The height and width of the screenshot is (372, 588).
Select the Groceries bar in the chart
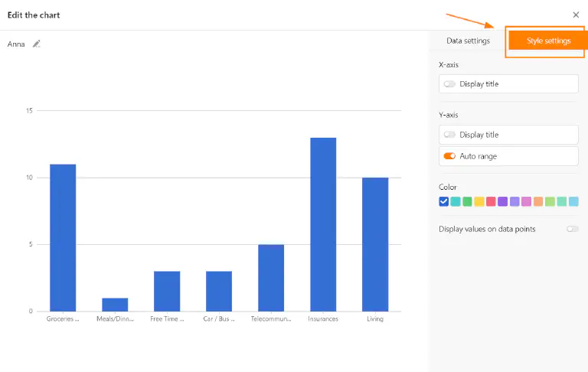click(x=63, y=237)
